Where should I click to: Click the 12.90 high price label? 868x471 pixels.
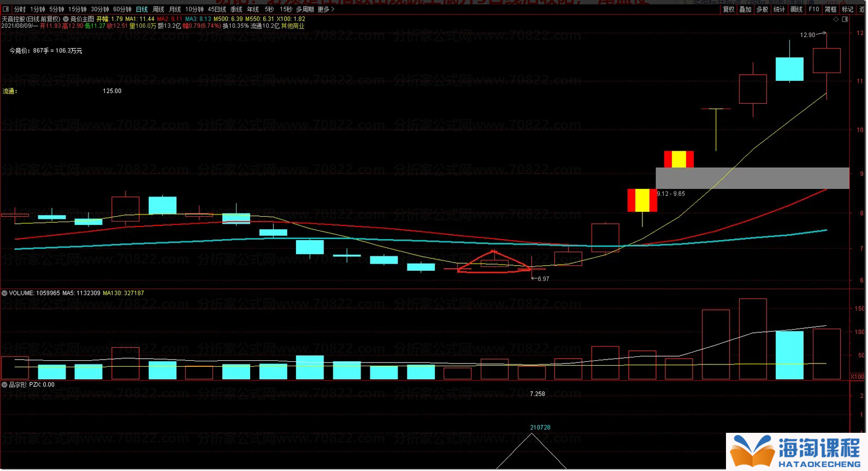[x=807, y=35]
